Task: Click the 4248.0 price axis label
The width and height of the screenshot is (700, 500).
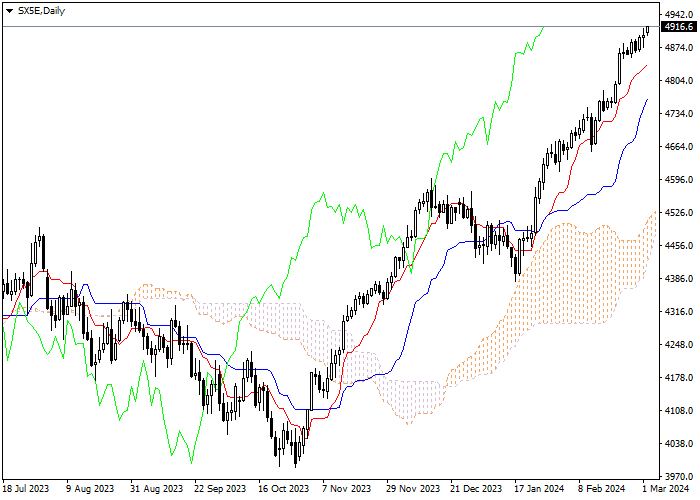Action: [x=679, y=345]
